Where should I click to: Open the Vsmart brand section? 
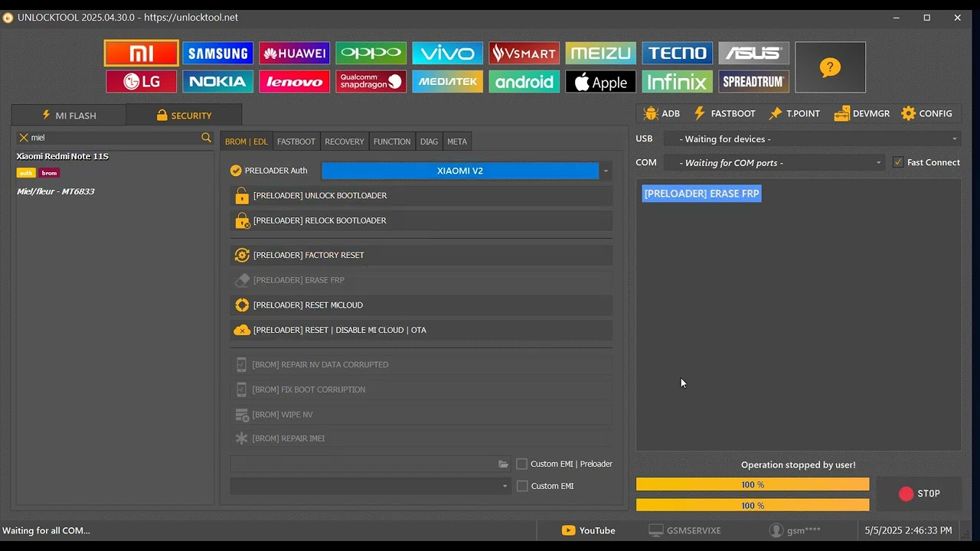tap(524, 53)
